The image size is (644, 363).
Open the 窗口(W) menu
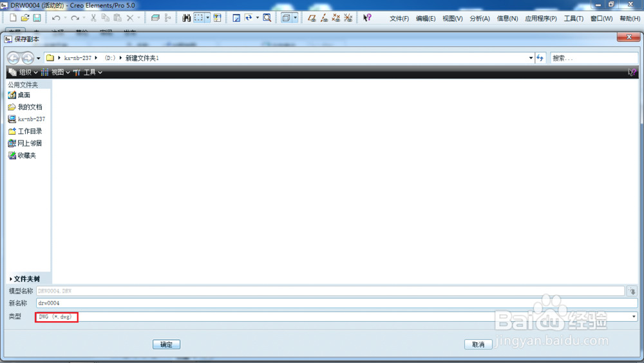coord(601,19)
